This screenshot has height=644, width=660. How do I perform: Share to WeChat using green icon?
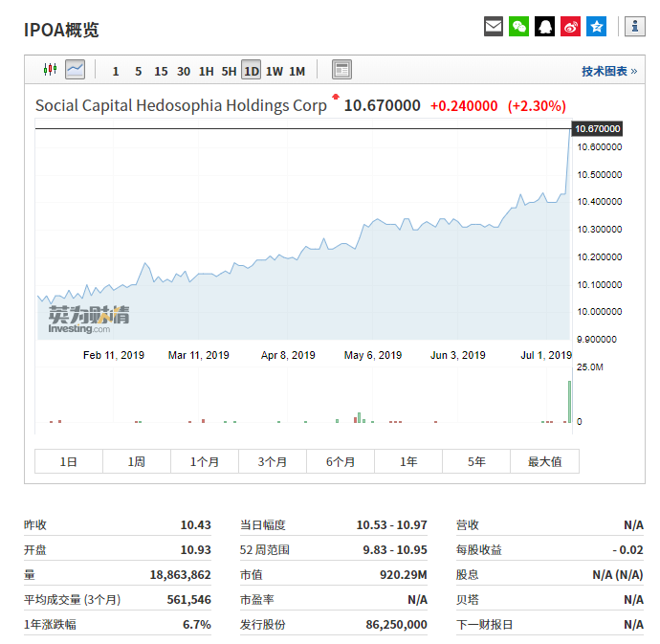click(519, 27)
